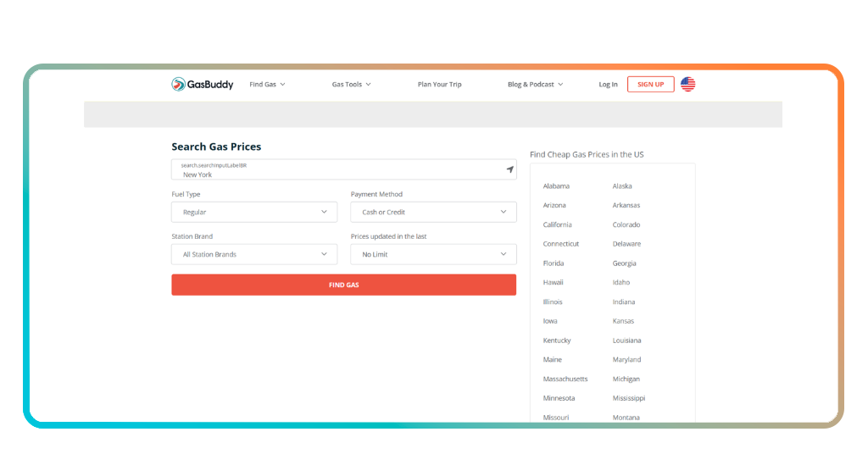This screenshot has height=454, width=868.
Task: Select Kansas state link
Action: pyautogui.click(x=623, y=321)
